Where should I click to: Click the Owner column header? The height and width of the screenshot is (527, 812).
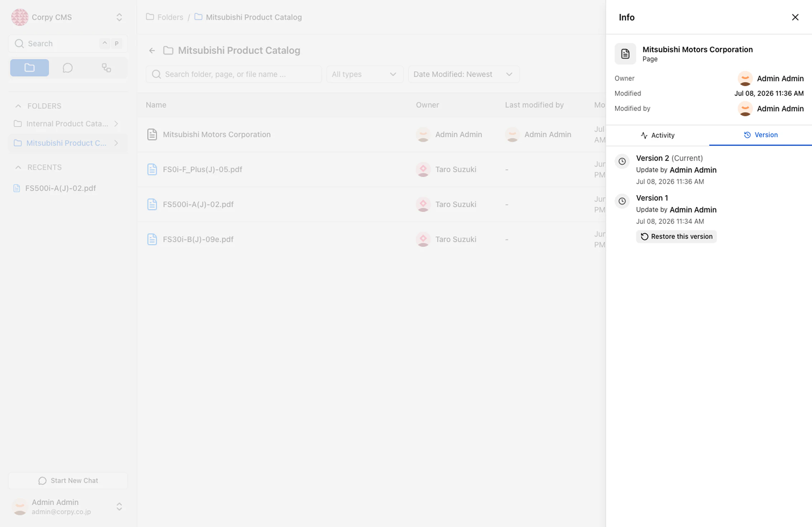pos(427,105)
